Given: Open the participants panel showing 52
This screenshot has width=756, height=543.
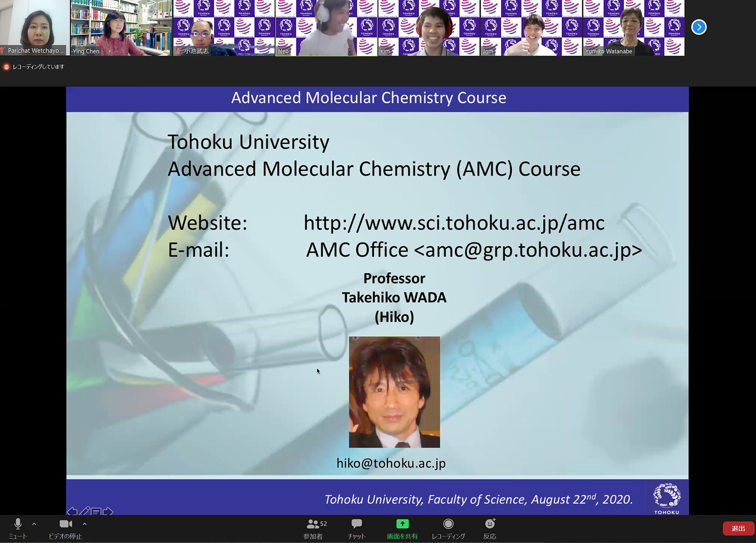Looking at the screenshot, I should (x=316, y=528).
